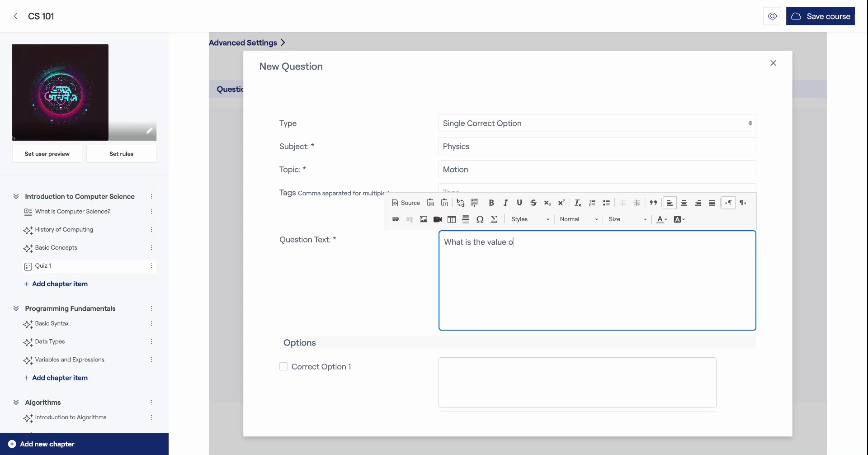Select Quiz 1 in the chapter list
The height and width of the screenshot is (455, 868).
pyautogui.click(x=43, y=266)
